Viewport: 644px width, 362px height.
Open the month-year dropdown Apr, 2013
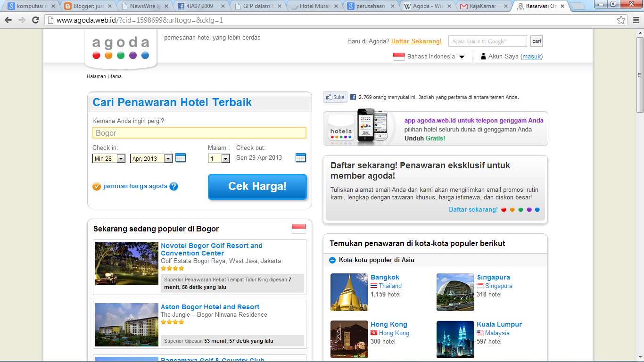pyautogui.click(x=151, y=158)
